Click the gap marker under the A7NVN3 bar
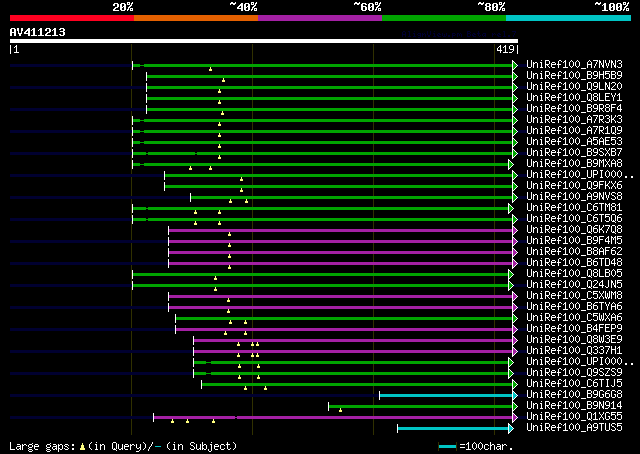The height and width of the screenshot is (454, 640). point(210,69)
